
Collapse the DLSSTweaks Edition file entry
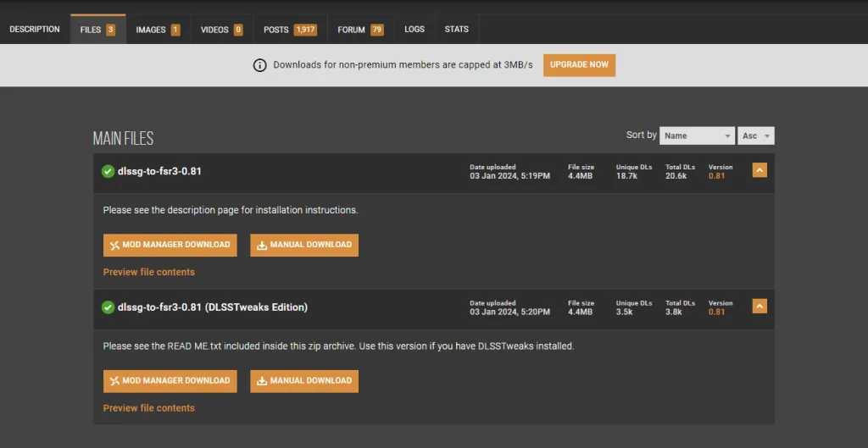[x=759, y=306]
